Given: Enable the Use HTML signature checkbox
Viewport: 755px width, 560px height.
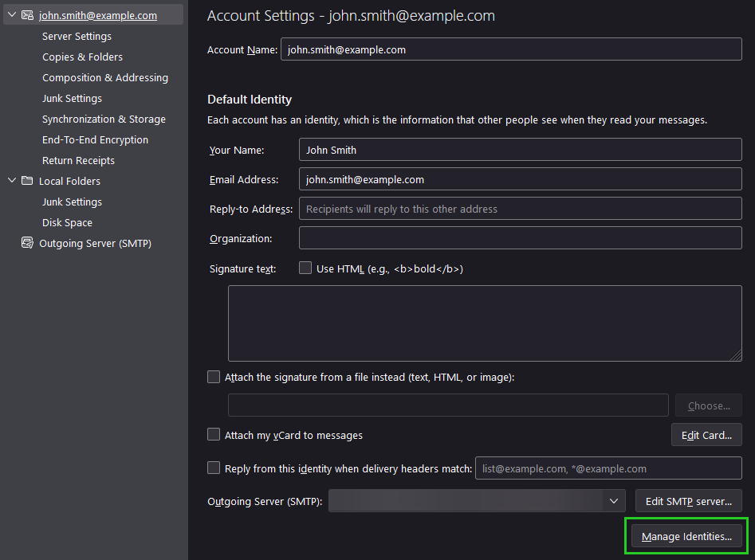Looking at the screenshot, I should [305, 268].
